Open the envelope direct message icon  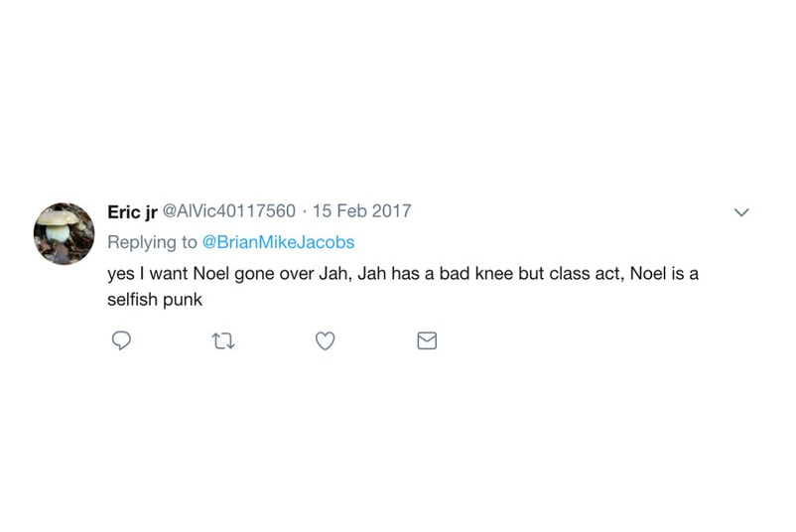click(x=427, y=340)
